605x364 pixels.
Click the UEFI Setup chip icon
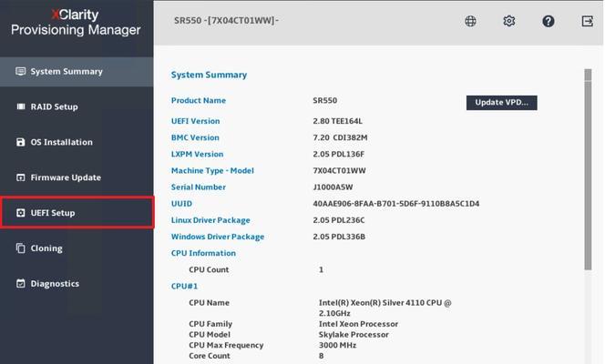pos(20,213)
